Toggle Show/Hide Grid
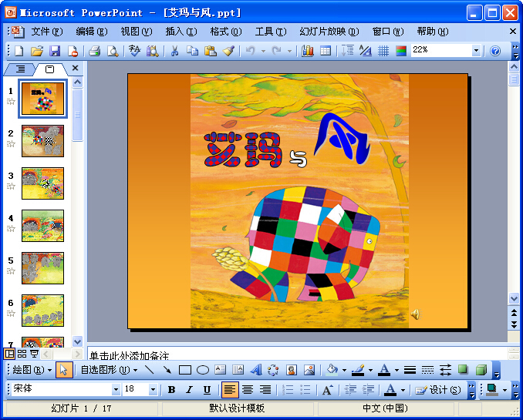Screen dimensions: 523x420 point(383,51)
